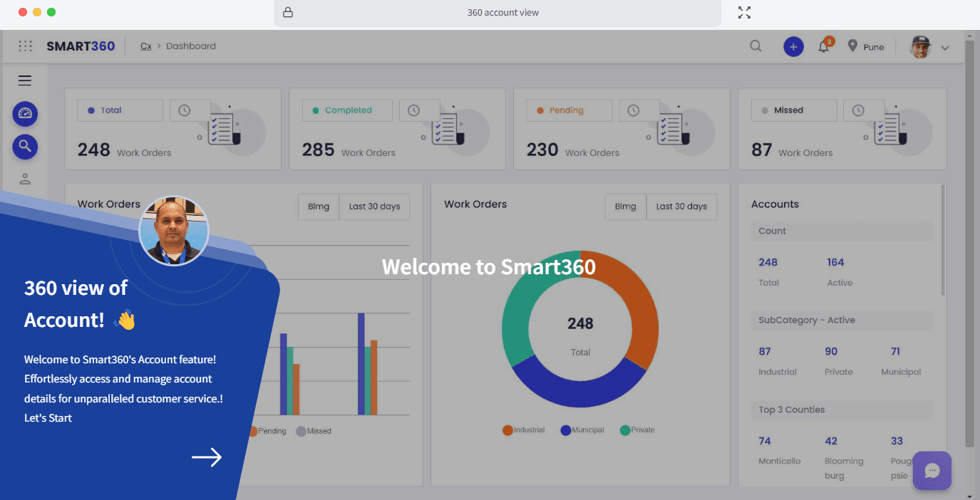Open the app grid launcher icon

click(26, 46)
